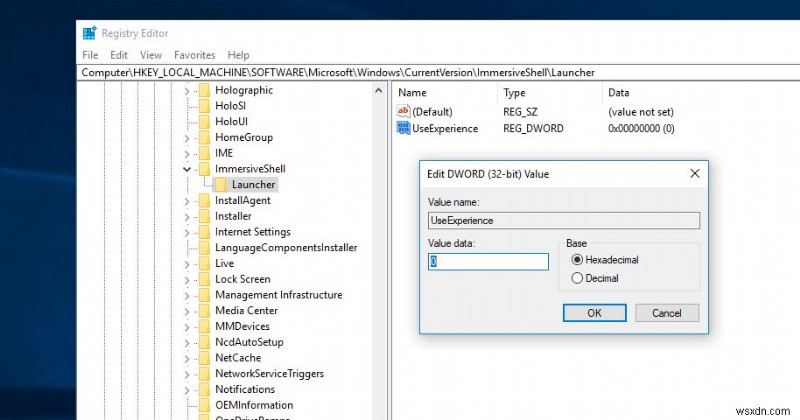Select the Management Infrastructure folder icon
The height and width of the screenshot is (420, 800).
pos(204,295)
